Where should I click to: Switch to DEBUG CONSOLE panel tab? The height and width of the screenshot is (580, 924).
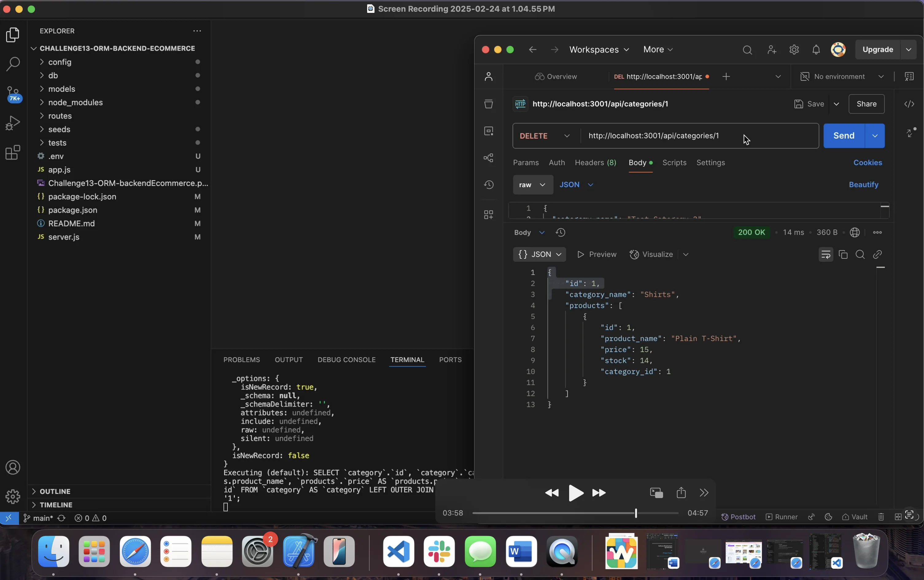pyautogui.click(x=346, y=360)
